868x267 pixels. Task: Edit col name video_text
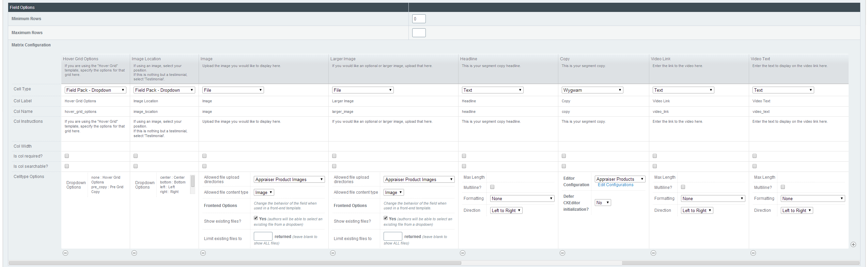tap(761, 112)
